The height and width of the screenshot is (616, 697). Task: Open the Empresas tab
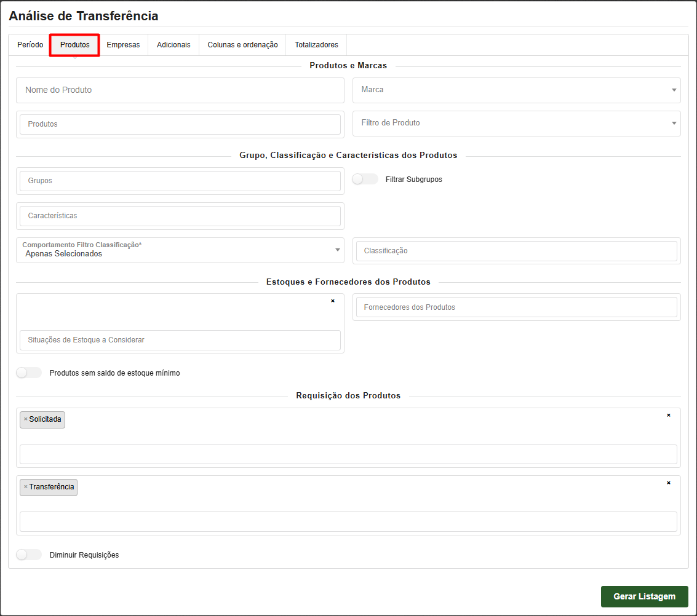click(123, 45)
